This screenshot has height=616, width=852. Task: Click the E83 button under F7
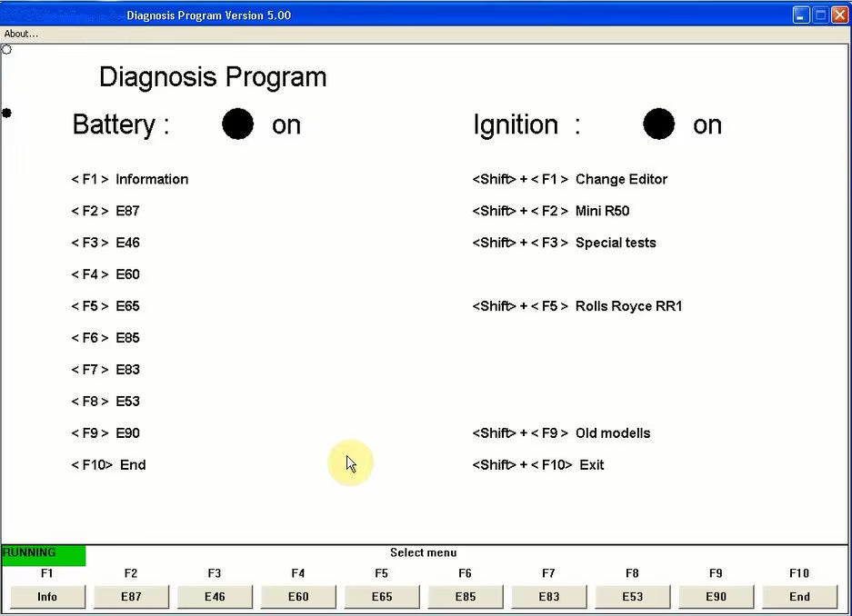[548, 597]
